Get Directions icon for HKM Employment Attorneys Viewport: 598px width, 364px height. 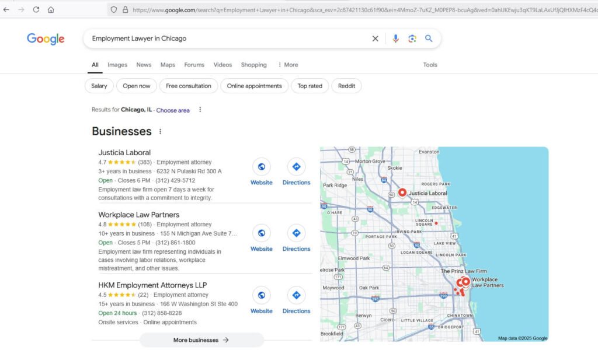click(x=296, y=295)
